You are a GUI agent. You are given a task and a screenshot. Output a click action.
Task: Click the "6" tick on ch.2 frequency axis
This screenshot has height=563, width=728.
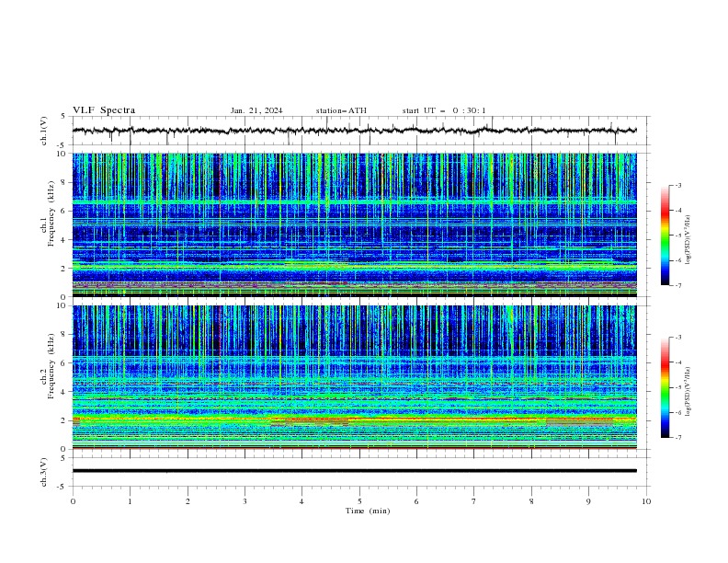point(65,363)
